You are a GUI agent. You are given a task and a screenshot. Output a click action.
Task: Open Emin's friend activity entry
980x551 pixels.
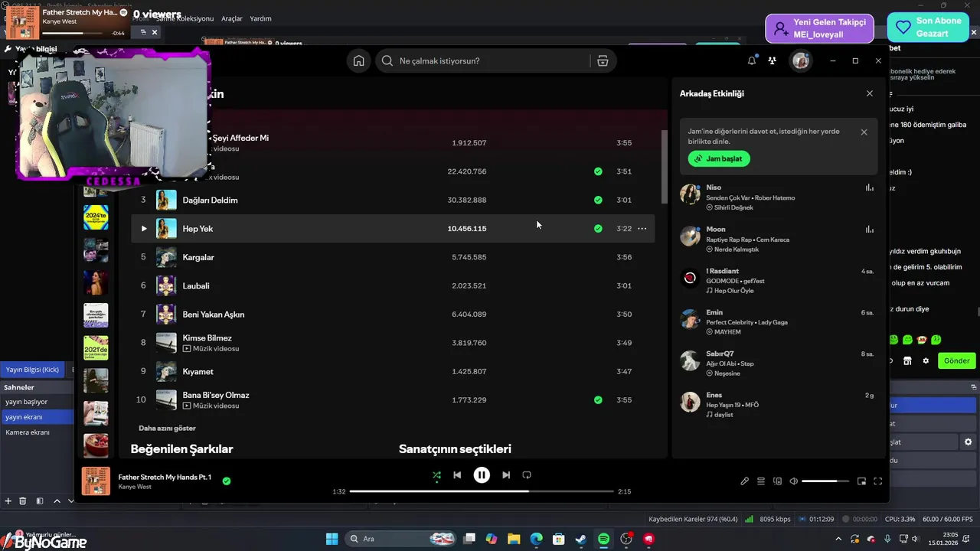click(777, 322)
